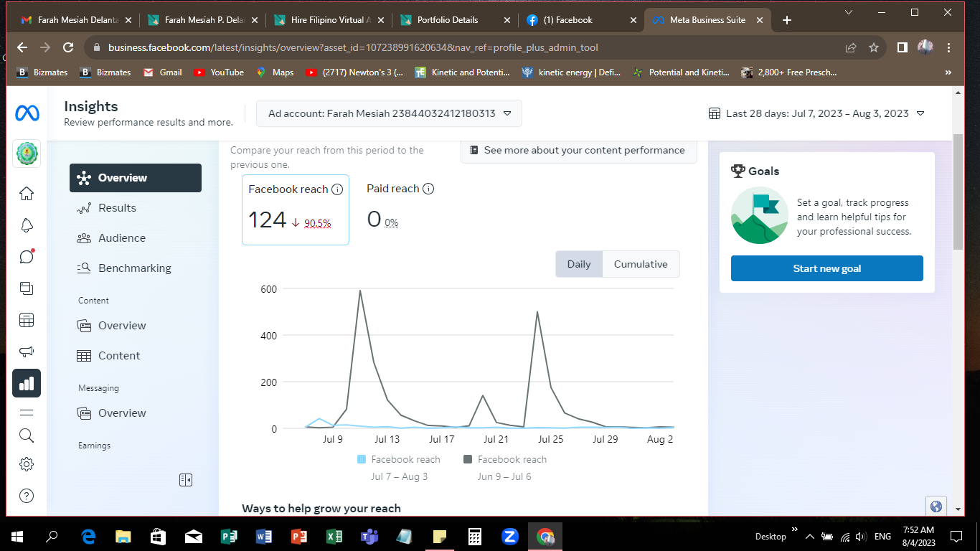The height and width of the screenshot is (551, 980).
Task: Switch the chart to Daily view
Action: click(x=579, y=264)
